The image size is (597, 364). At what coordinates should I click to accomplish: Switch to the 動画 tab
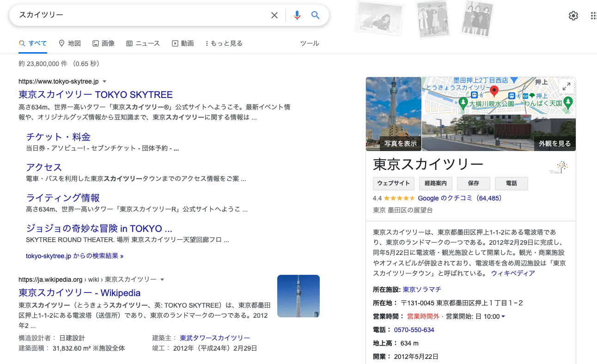(183, 43)
